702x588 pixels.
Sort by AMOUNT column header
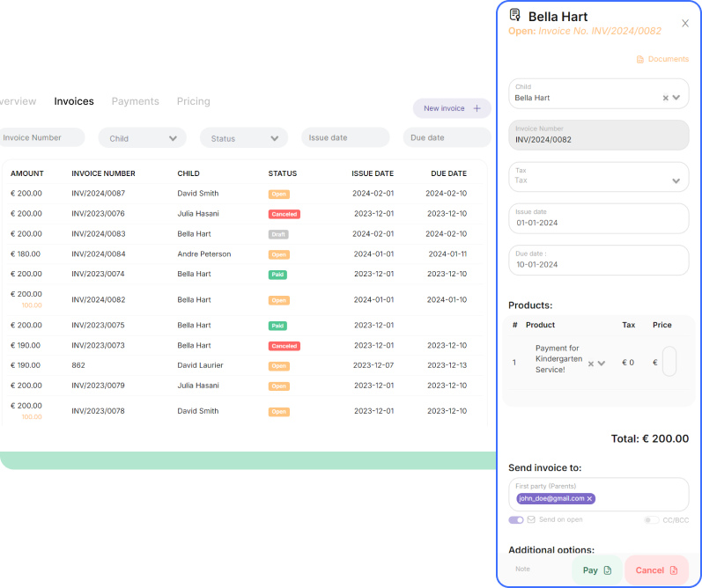click(26, 173)
